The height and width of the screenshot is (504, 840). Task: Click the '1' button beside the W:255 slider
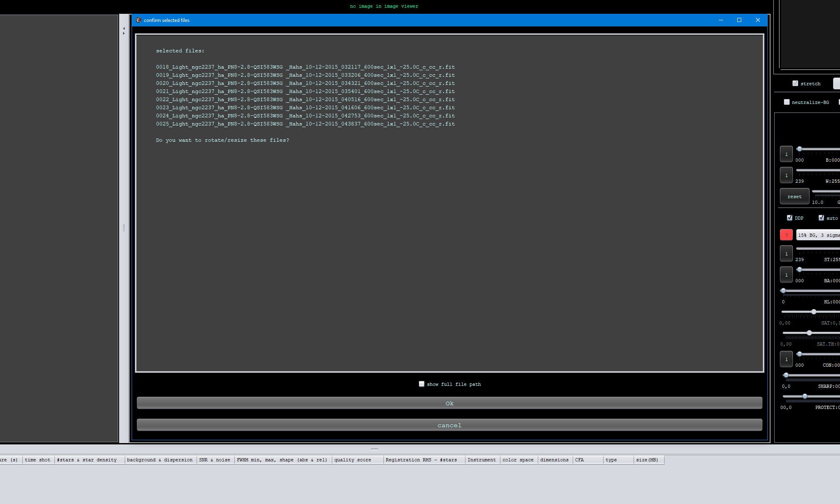pyautogui.click(x=786, y=175)
